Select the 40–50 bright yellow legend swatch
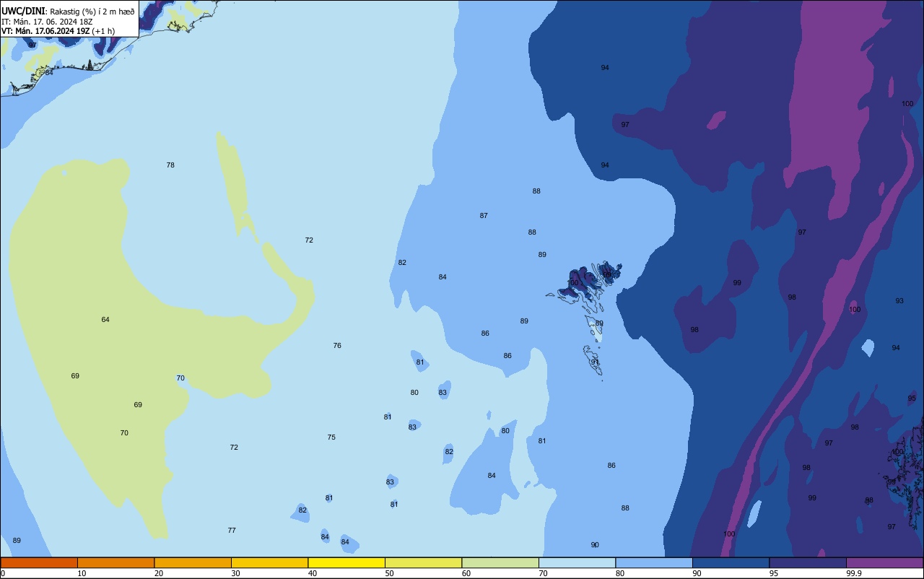 click(346, 562)
